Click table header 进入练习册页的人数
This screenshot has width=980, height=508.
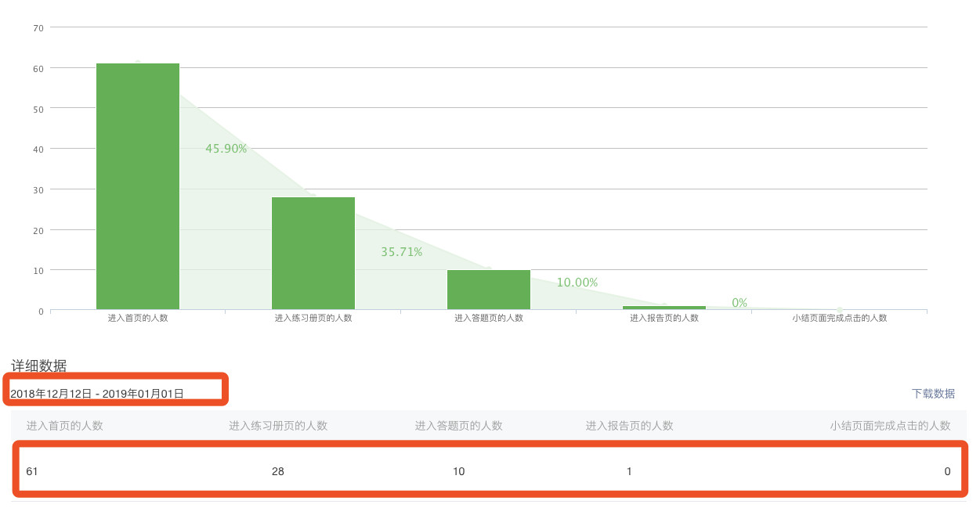278,426
